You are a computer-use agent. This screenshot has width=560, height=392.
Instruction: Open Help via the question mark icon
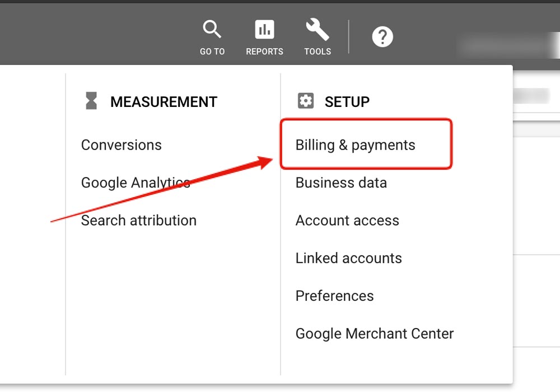[x=382, y=38]
